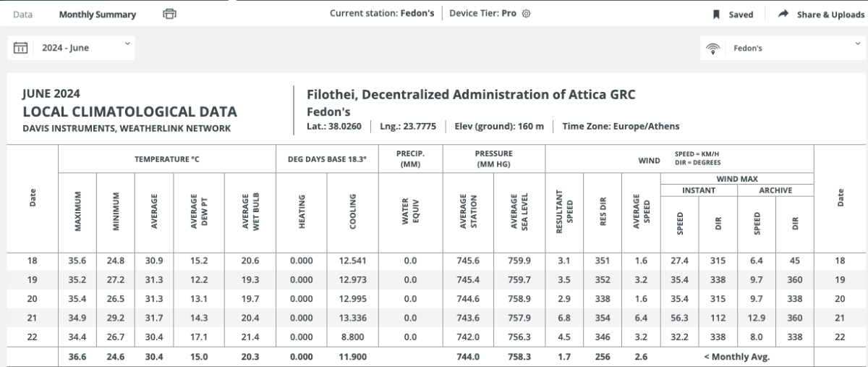
Task: Expand the Fedon's station selector chevron
Action: 857,45
